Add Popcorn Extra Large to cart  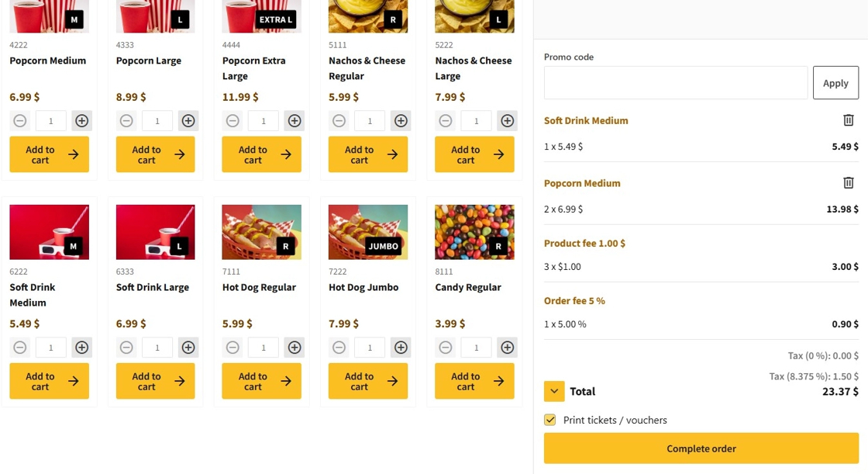pos(261,154)
